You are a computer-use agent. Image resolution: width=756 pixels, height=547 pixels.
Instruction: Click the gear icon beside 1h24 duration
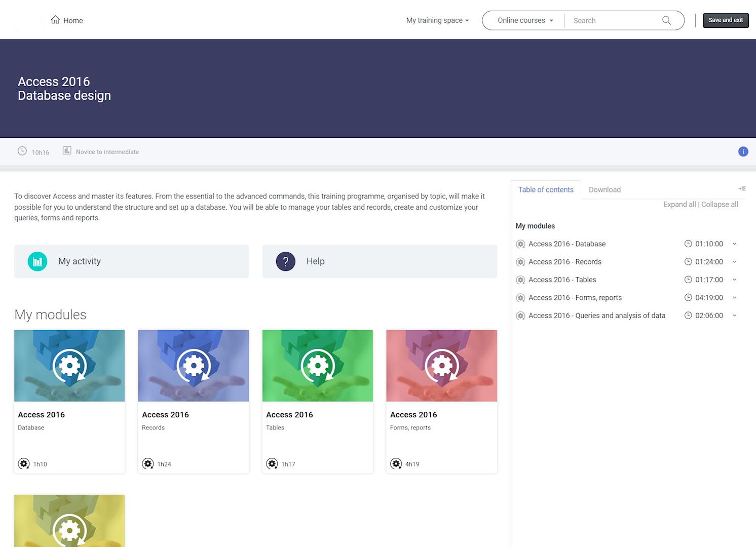148,463
